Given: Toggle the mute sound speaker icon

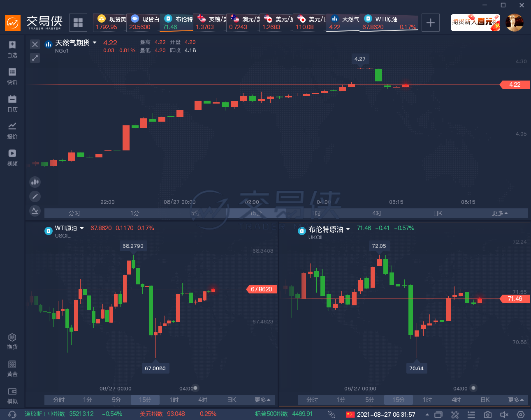Looking at the screenshot, I should (x=504, y=414).
